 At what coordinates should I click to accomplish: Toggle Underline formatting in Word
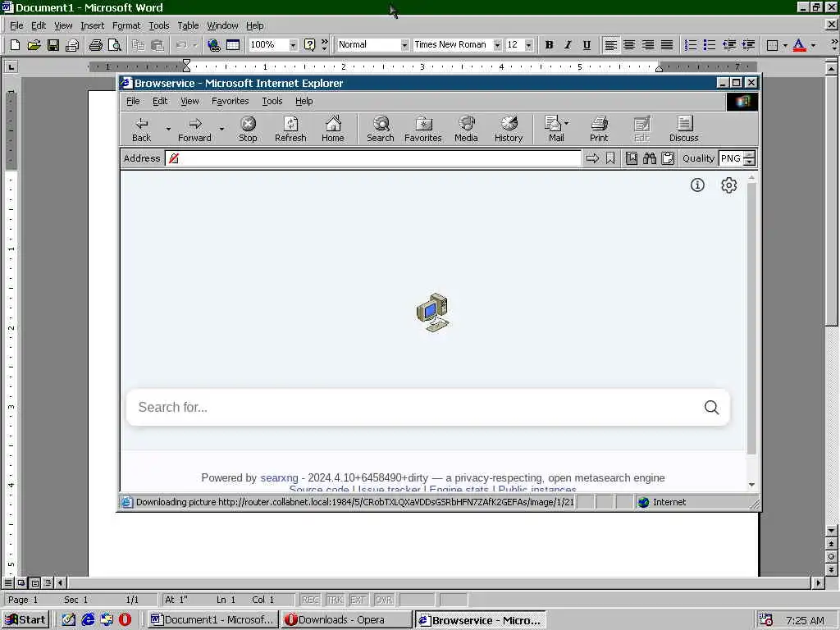pos(587,45)
